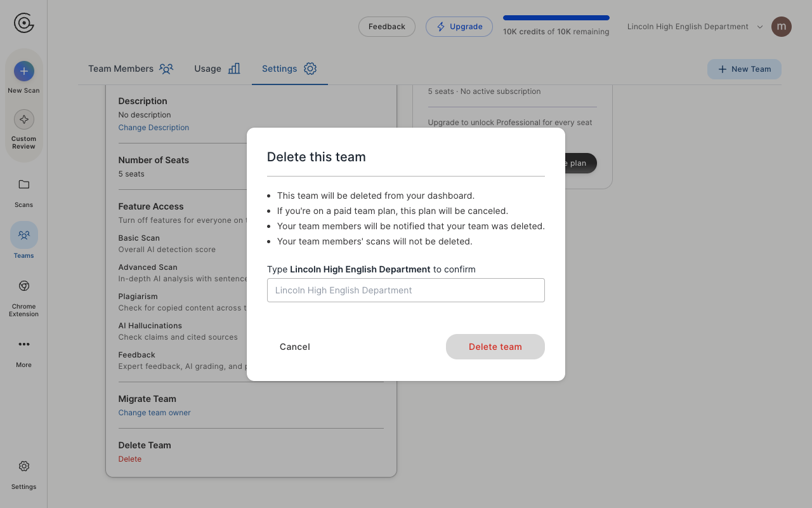Open the Scans folder icon

point(24,185)
